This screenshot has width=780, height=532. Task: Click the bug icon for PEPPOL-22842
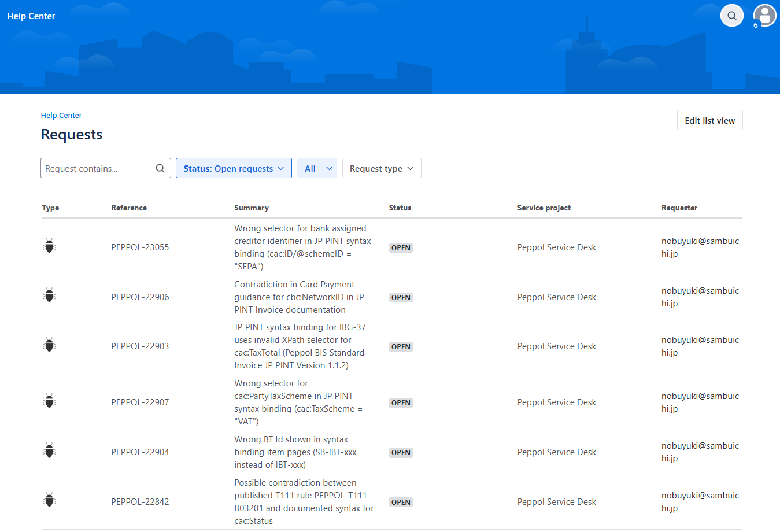pos(50,501)
